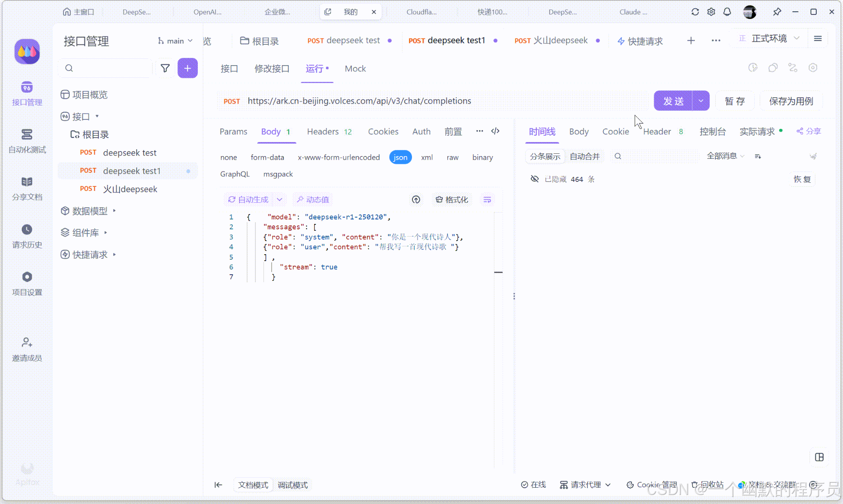The width and height of the screenshot is (843, 504).
Task: Open the 正式环境 environment dropdown
Action: tap(769, 38)
